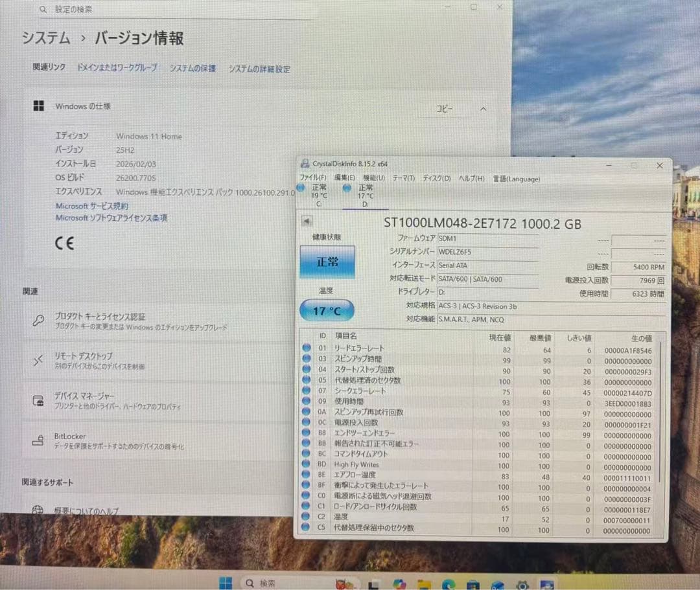Click the back navigation arrow in CrystalDiskInfo
Viewport: 700px width, 590px height.
click(x=306, y=220)
